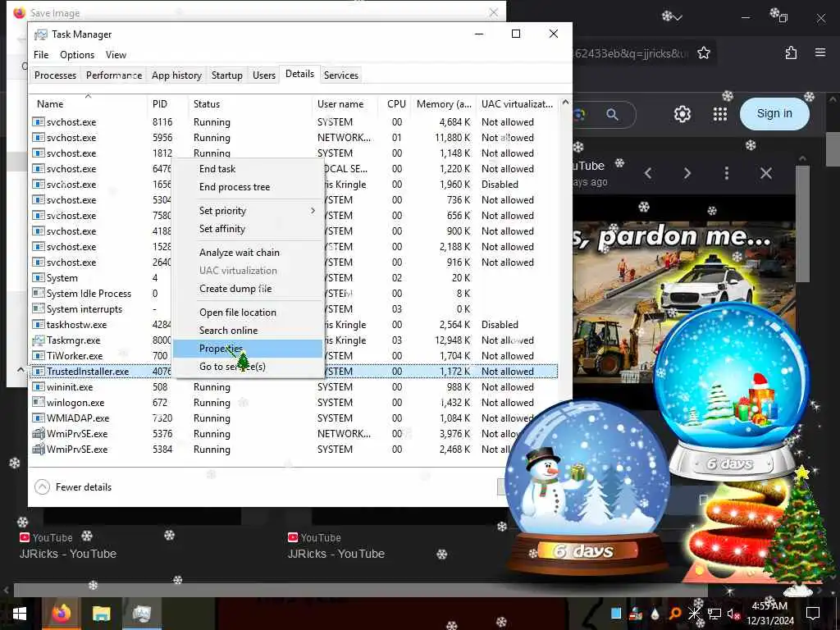The image size is (840, 630).
Task: Open the Windows Start menu
Action: pyautogui.click(x=20, y=614)
